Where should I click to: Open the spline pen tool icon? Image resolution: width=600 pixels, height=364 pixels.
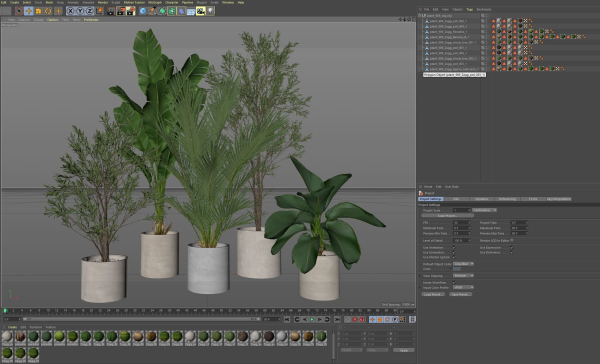point(152,11)
